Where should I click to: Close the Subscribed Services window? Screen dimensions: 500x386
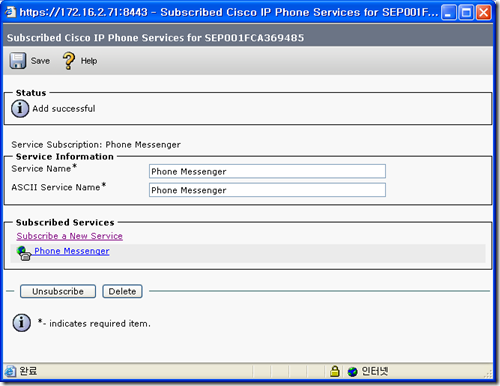pyautogui.click(x=483, y=13)
